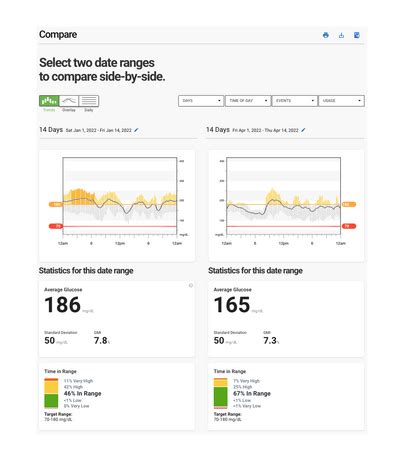Screen dimensions: 414x468
Task: Edit the Jan 1 – Jan 14 date range
Action: (136, 130)
